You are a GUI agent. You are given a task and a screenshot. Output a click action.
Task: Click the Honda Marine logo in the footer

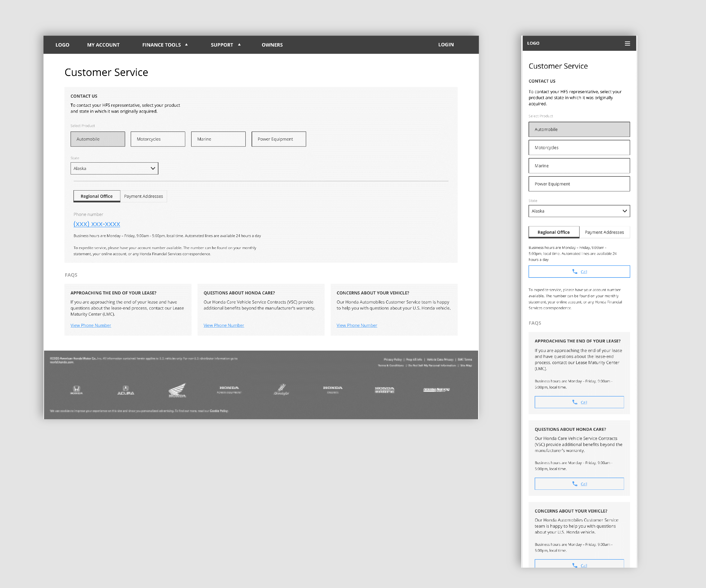tap(384, 390)
